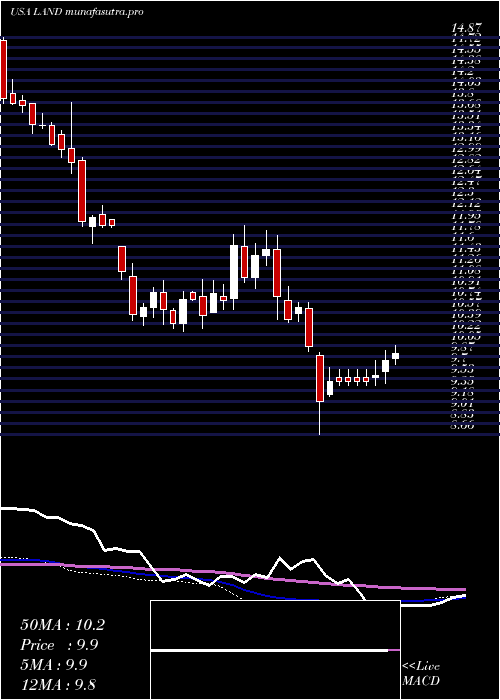Click the 10.22 price axis label
The width and height of the screenshot is (500, 700).
pos(467,328)
